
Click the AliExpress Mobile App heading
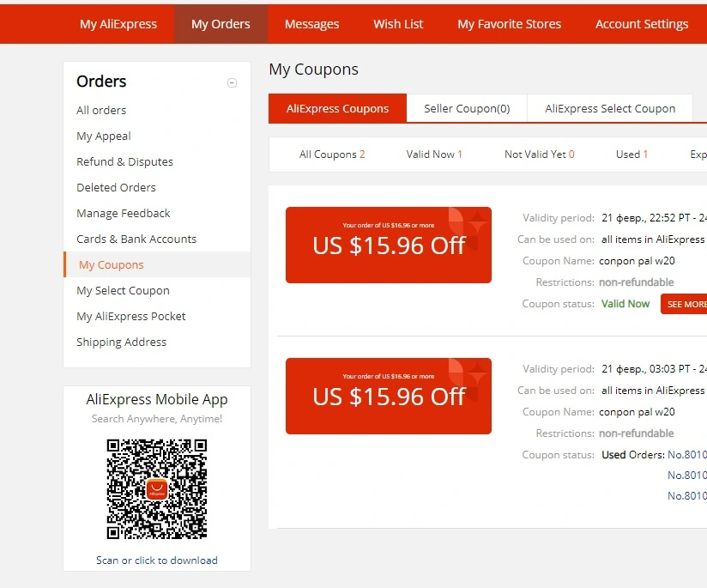(156, 399)
